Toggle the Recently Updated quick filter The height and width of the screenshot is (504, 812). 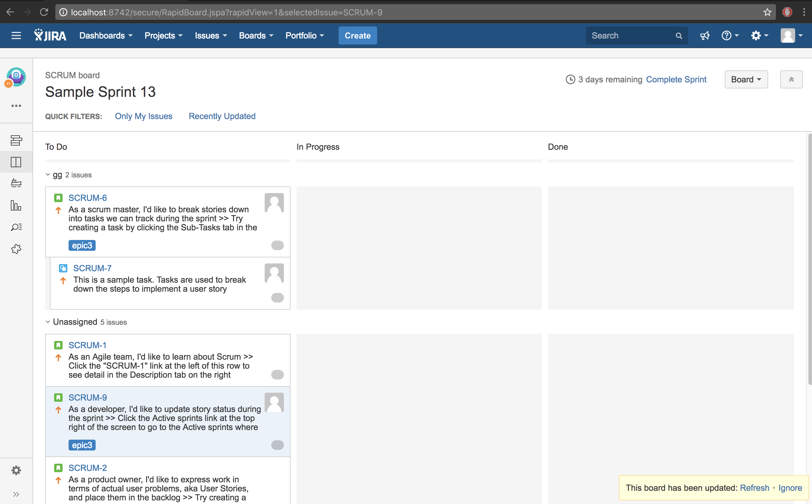point(222,116)
